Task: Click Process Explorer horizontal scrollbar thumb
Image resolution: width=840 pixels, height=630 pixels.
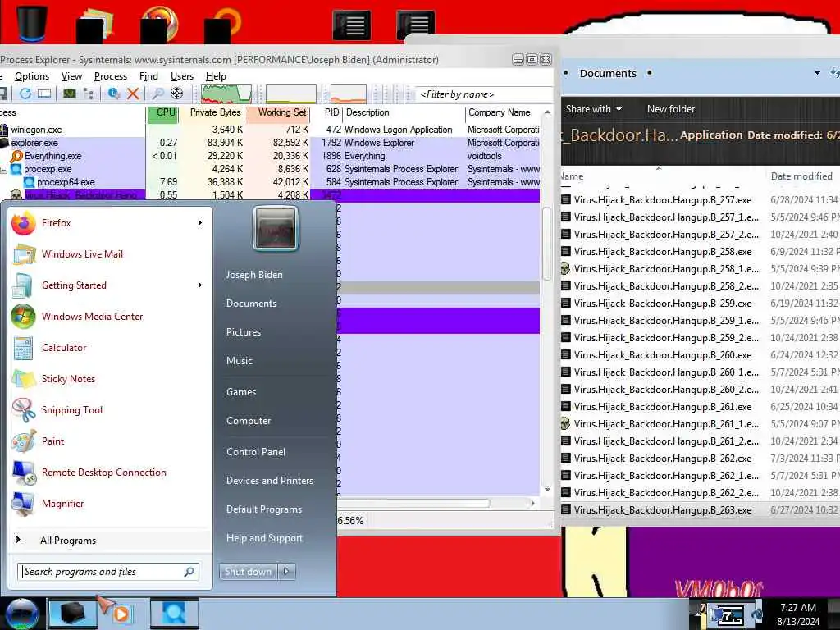Action: pyautogui.click(x=413, y=504)
